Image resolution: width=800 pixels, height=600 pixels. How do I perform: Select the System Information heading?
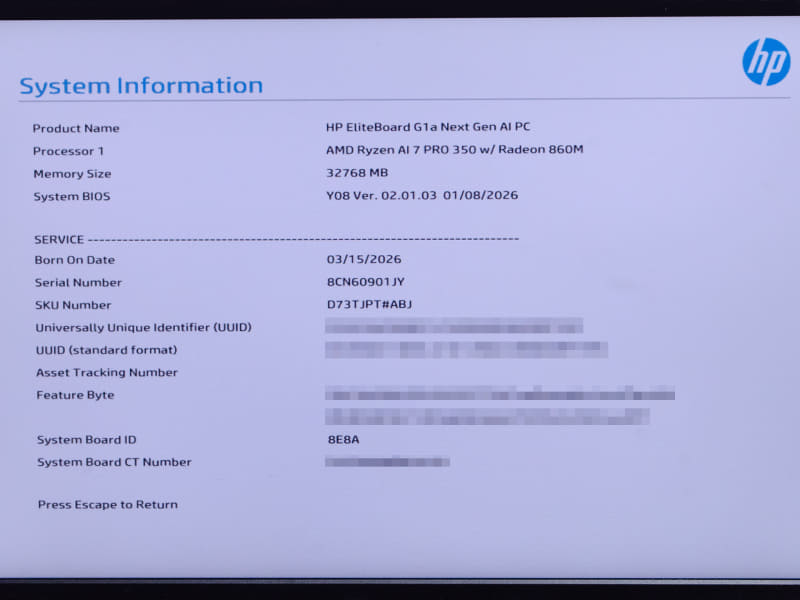tap(143, 85)
